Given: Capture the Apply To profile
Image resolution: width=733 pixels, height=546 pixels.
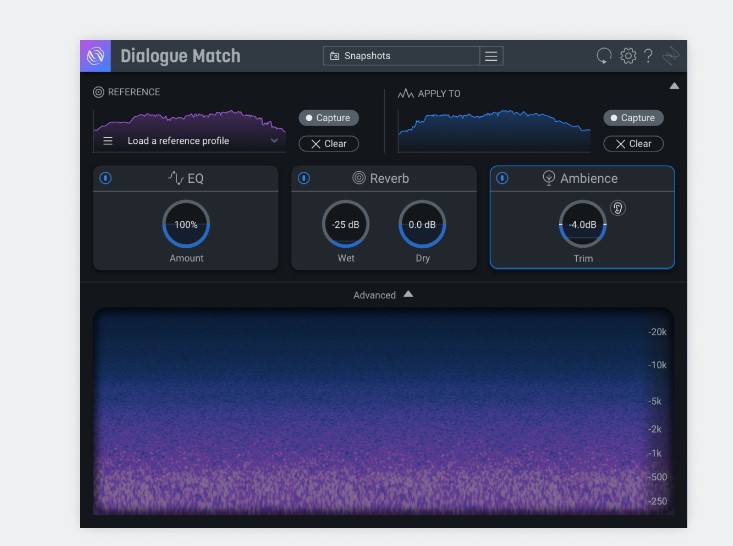Looking at the screenshot, I should pyautogui.click(x=633, y=118).
